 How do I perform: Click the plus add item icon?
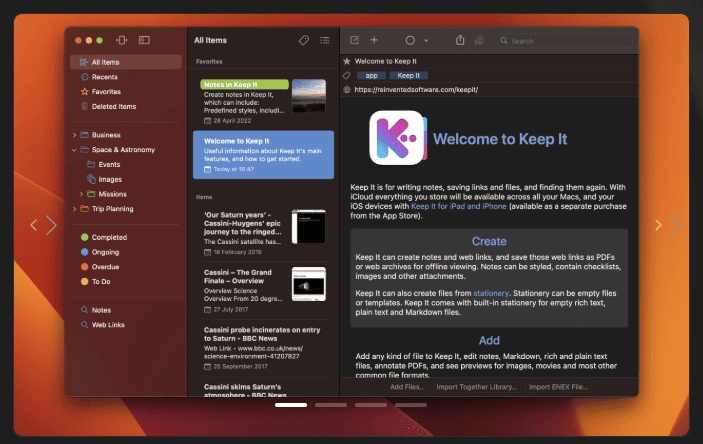coord(374,40)
